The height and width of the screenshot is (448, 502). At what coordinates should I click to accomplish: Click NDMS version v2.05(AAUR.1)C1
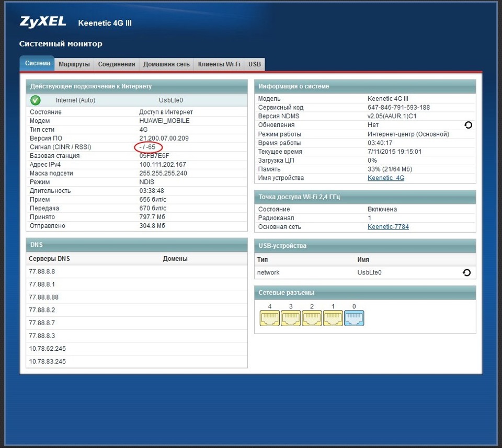coord(392,116)
